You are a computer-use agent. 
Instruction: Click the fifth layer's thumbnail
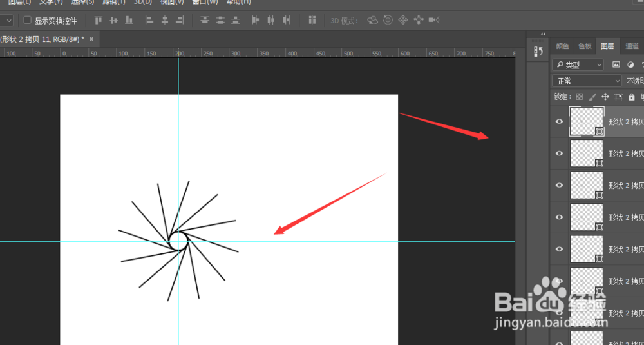pyautogui.click(x=587, y=249)
